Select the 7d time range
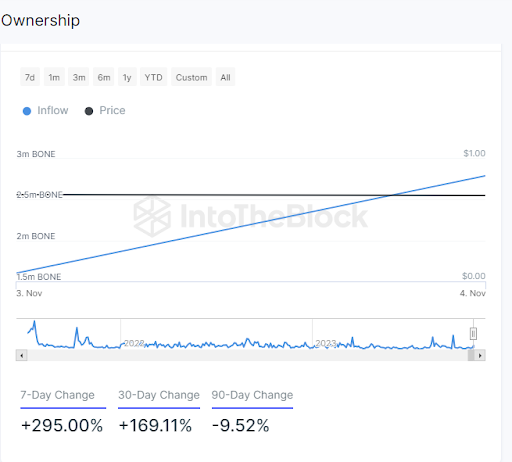Screen dimensions: 512x462 [30, 77]
